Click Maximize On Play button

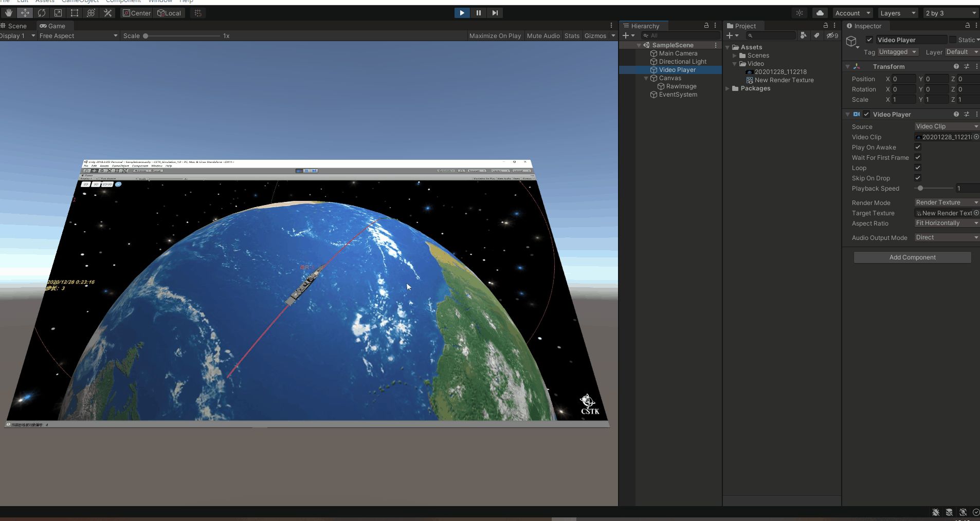point(495,35)
